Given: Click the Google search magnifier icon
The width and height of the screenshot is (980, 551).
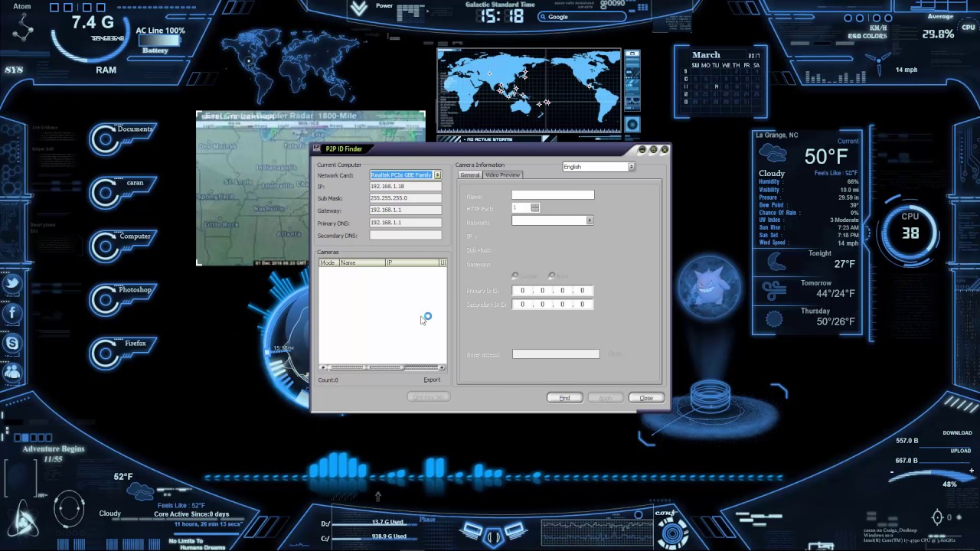Looking at the screenshot, I should point(542,16).
